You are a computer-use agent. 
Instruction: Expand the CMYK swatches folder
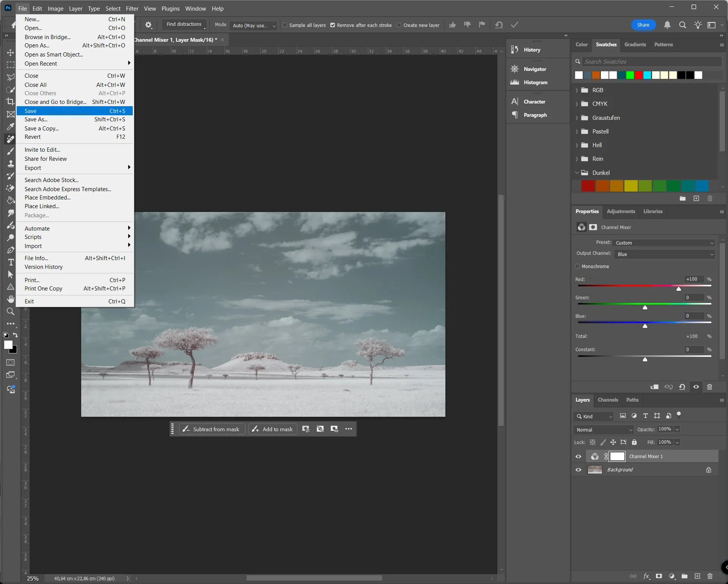point(577,104)
